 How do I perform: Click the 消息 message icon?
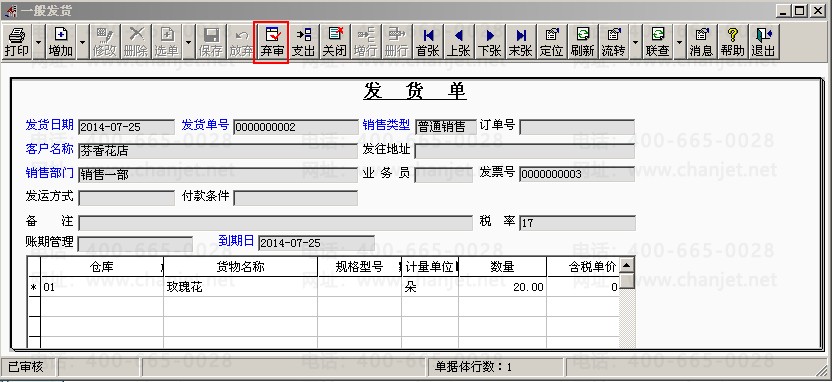click(701, 41)
